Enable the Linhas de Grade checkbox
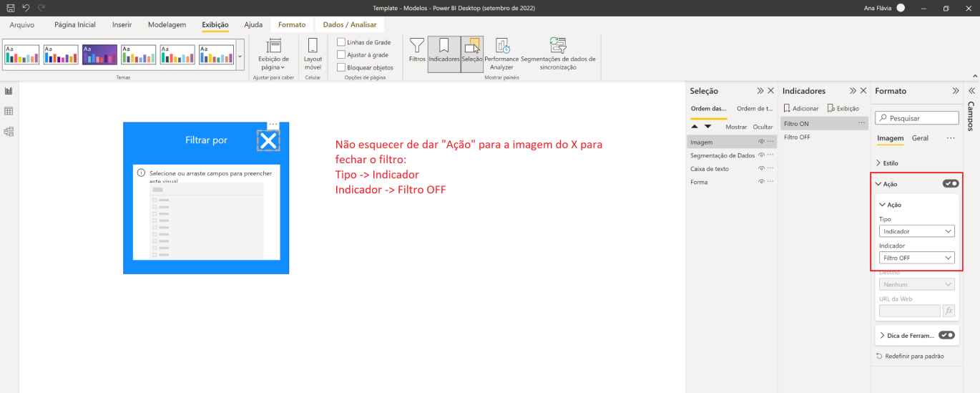 pos(341,42)
